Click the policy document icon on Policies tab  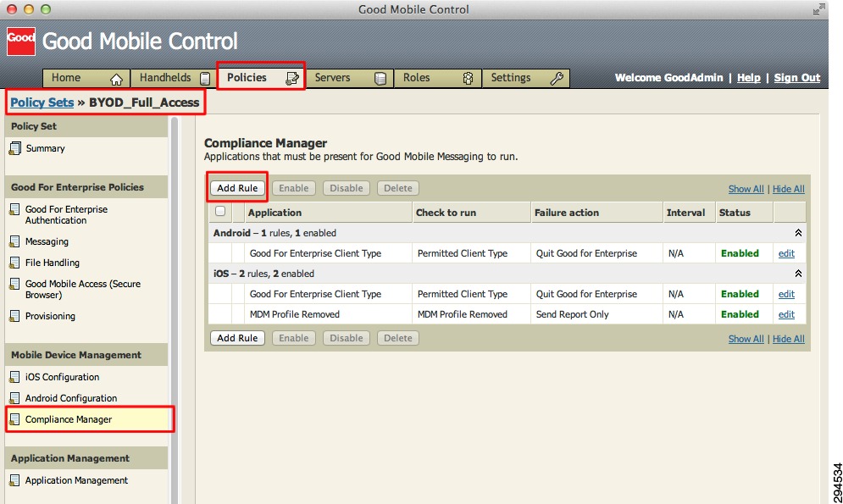coord(292,79)
